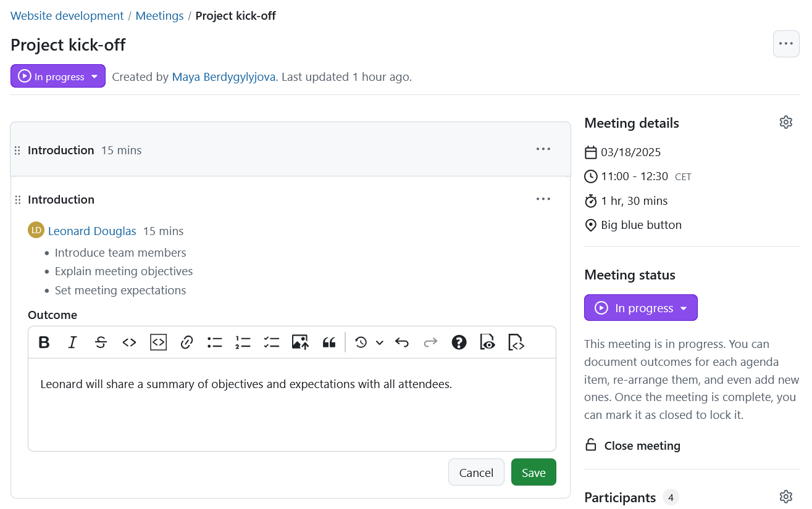Insert a blockquote
Screen dimensions: 812x509
pyautogui.click(x=329, y=342)
